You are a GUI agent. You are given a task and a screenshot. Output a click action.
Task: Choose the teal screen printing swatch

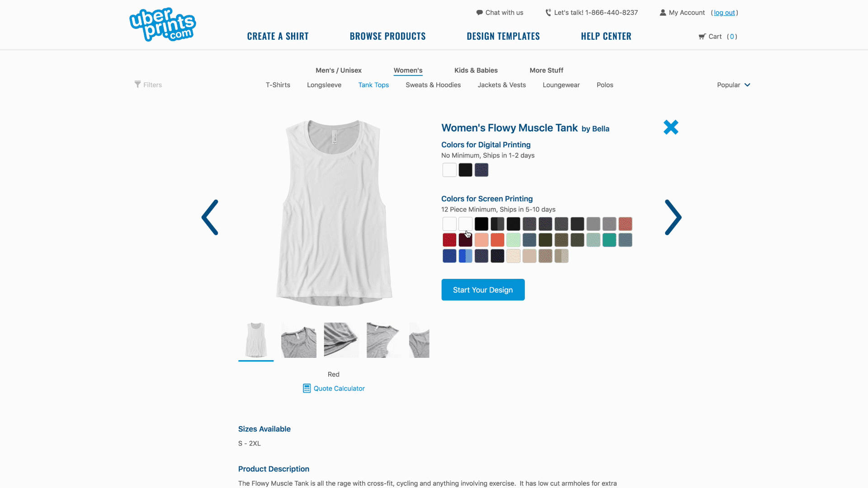609,240
